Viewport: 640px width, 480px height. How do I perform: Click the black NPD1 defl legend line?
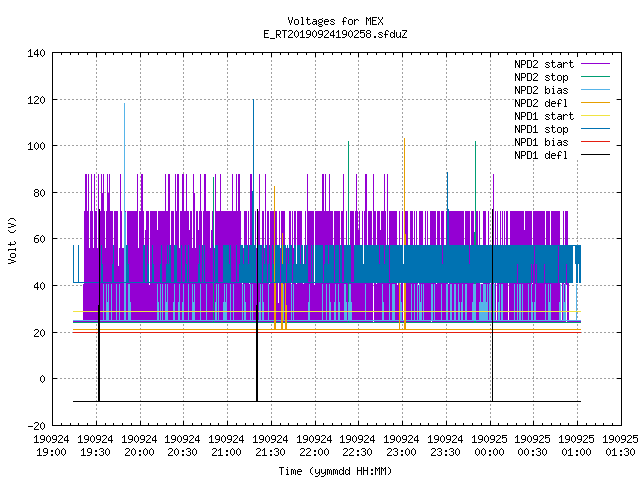coord(595,155)
